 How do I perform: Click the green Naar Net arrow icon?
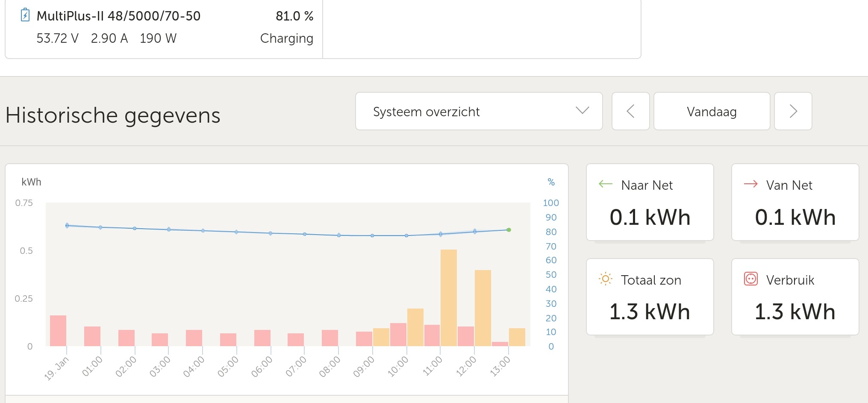click(x=605, y=184)
